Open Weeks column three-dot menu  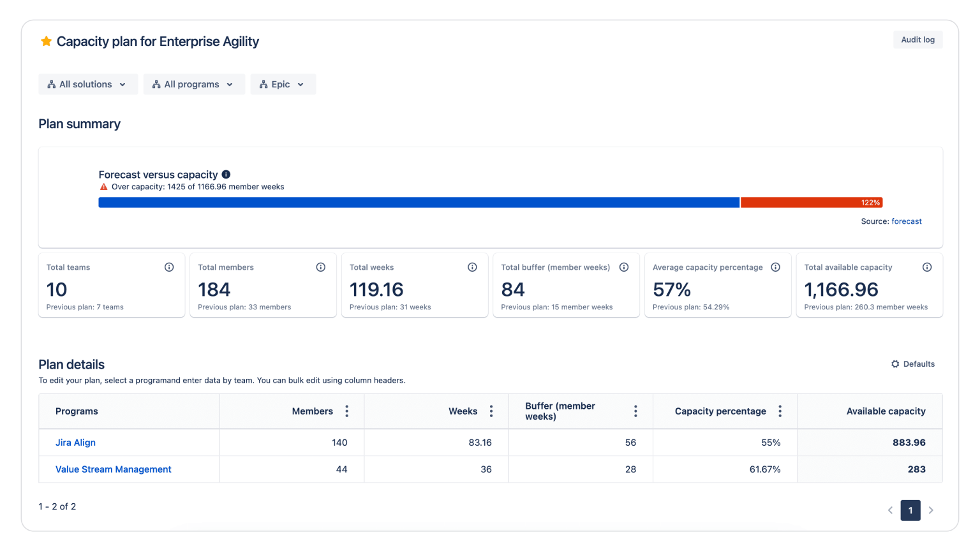click(x=491, y=411)
